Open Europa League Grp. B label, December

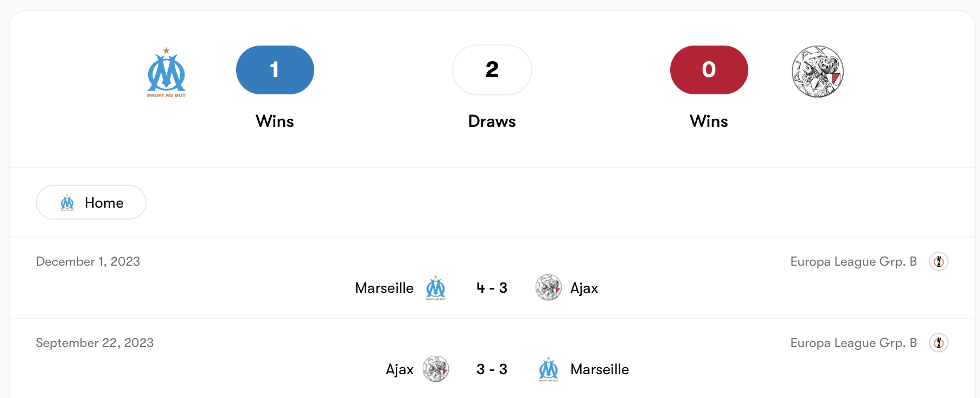[853, 261]
